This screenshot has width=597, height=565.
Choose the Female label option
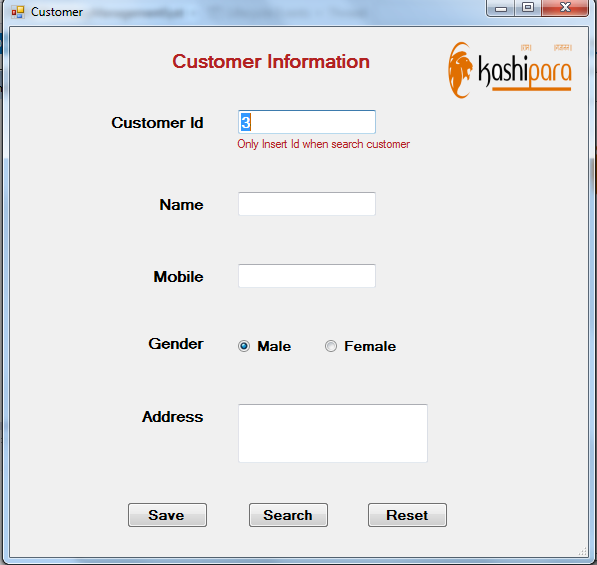(370, 346)
